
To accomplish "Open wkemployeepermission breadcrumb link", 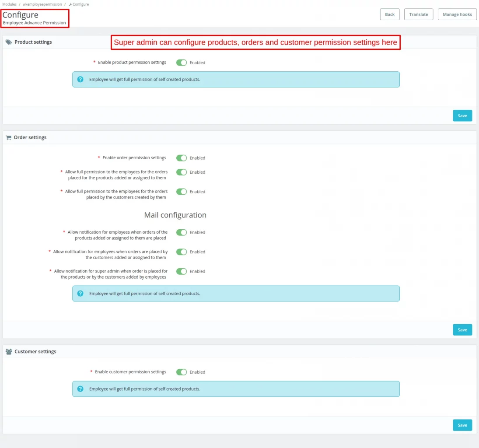I will (x=42, y=4).
